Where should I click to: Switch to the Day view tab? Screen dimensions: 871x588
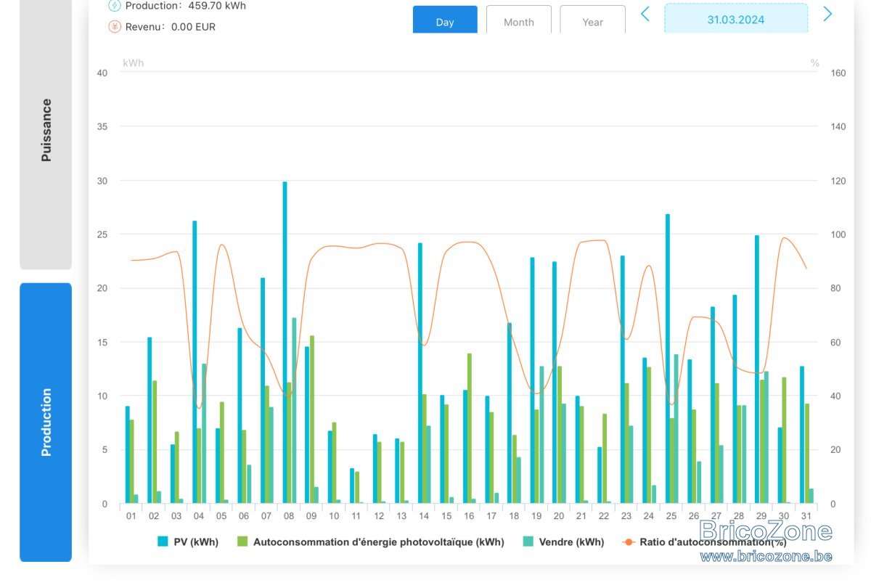445,20
